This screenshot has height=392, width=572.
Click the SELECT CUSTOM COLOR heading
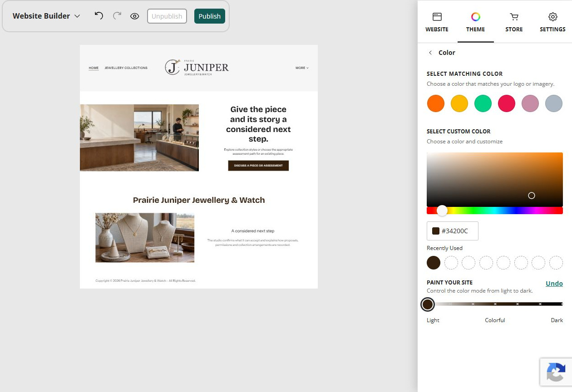point(459,131)
